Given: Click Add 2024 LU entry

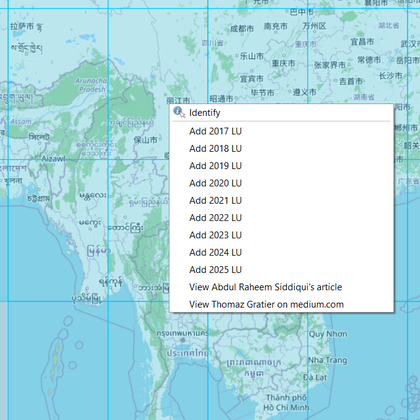Looking at the screenshot, I should tap(282, 253).
